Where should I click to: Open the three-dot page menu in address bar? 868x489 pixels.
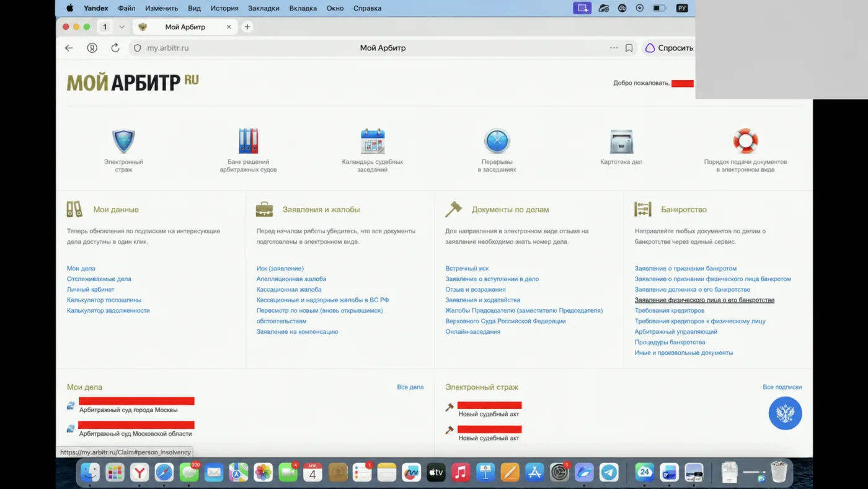click(614, 48)
